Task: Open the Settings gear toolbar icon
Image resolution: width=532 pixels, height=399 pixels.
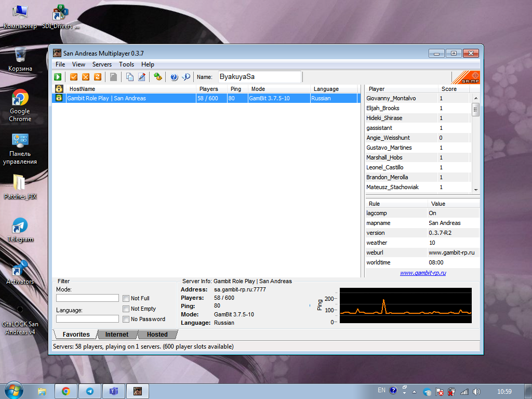Action: click(158, 77)
